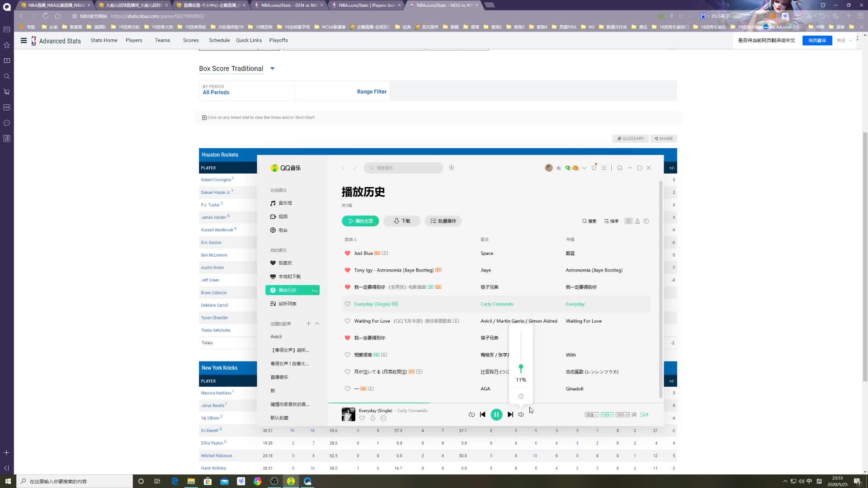Screen dimensions: 868x488
Task: Like the Everyday (Single) song row
Action: 347,304
